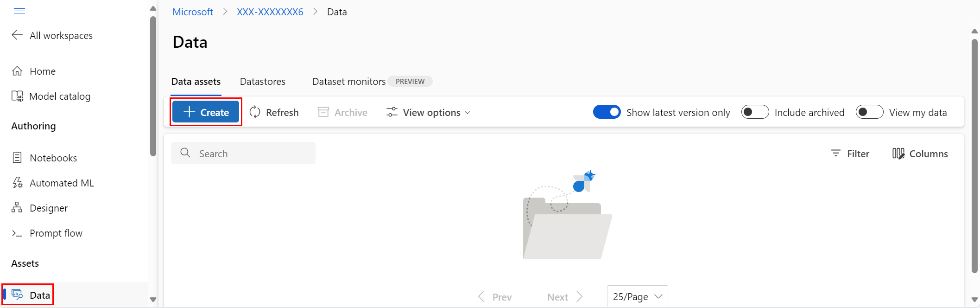Open the Designer from the sidebar
Screen dimensions: 980x308
(49, 208)
